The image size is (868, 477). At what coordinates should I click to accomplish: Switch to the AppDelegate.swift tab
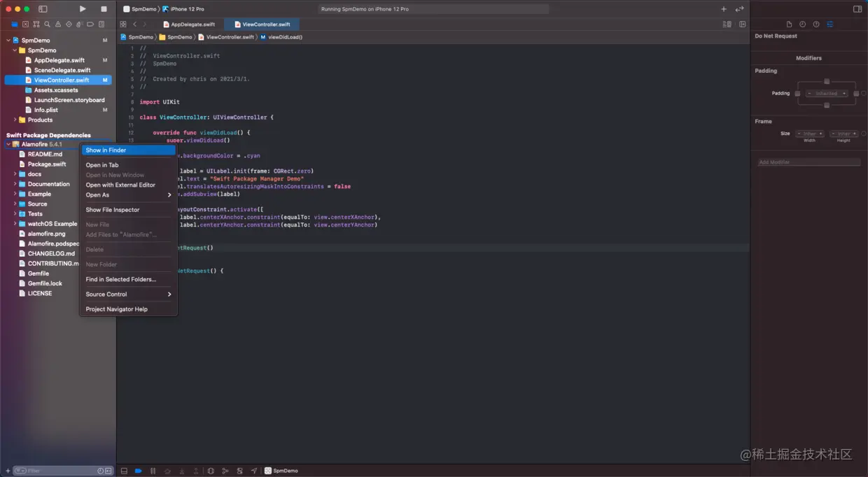pos(188,24)
